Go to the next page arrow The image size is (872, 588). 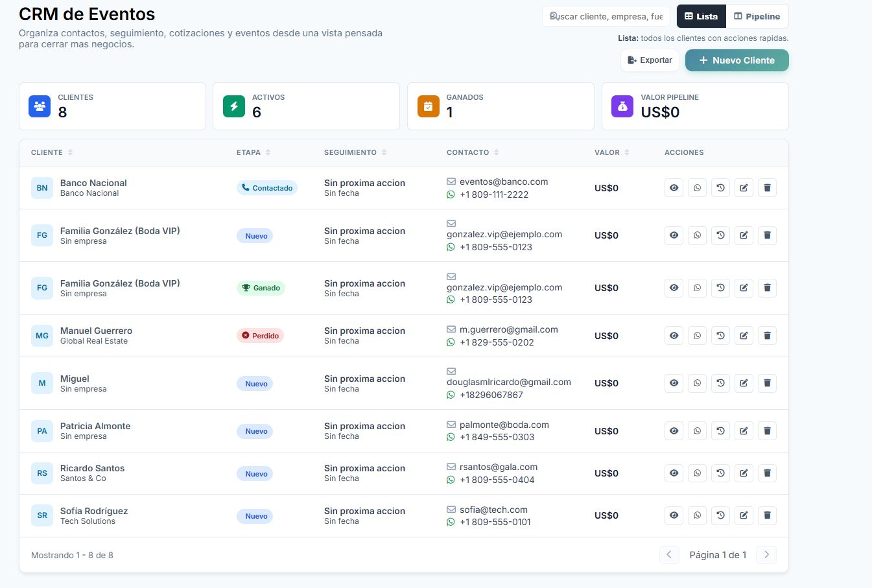[x=766, y=554]
